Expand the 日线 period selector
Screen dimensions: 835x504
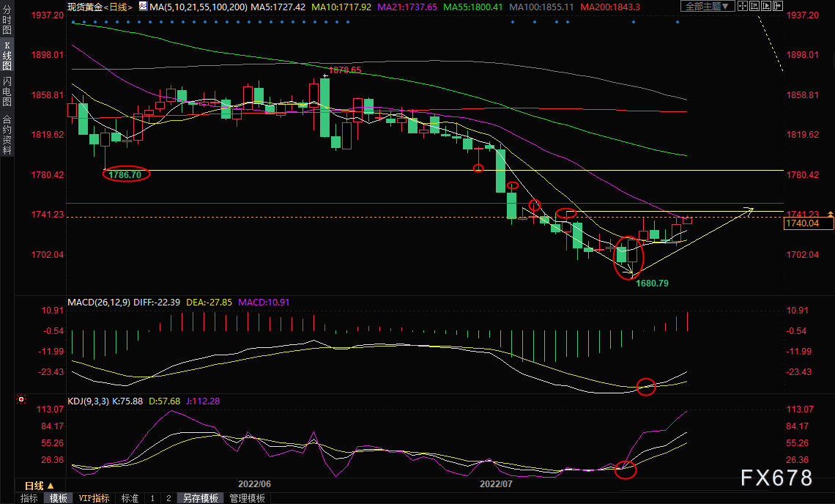(40, 486)
